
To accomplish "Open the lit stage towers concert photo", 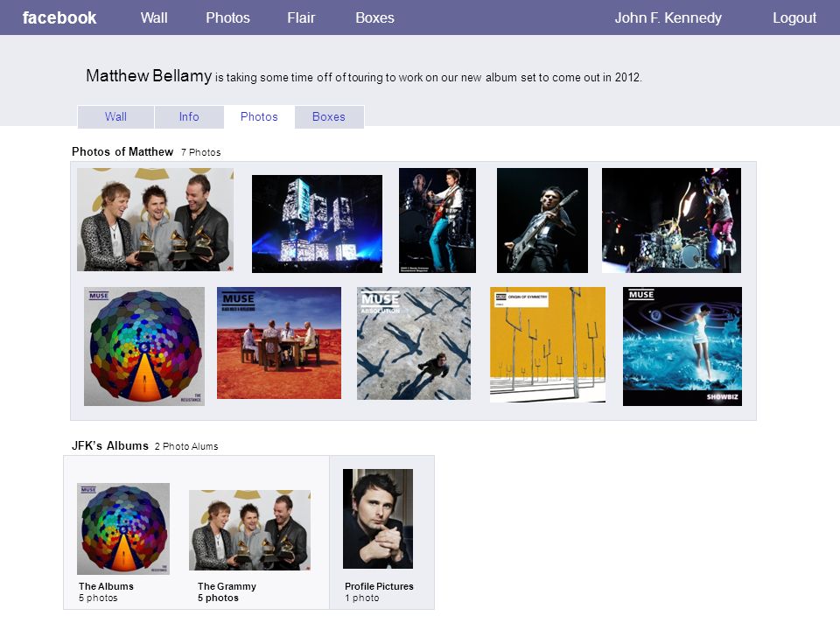I will click(317, 224).
